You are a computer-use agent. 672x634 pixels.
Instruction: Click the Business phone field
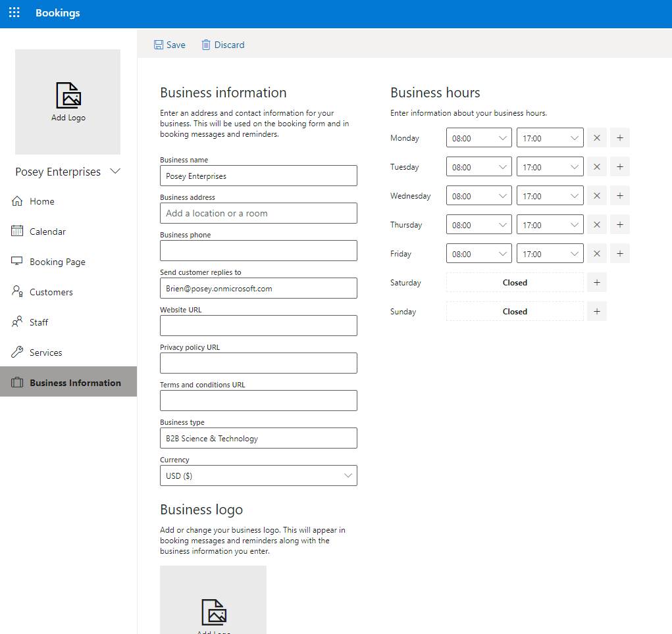(259, 251)
